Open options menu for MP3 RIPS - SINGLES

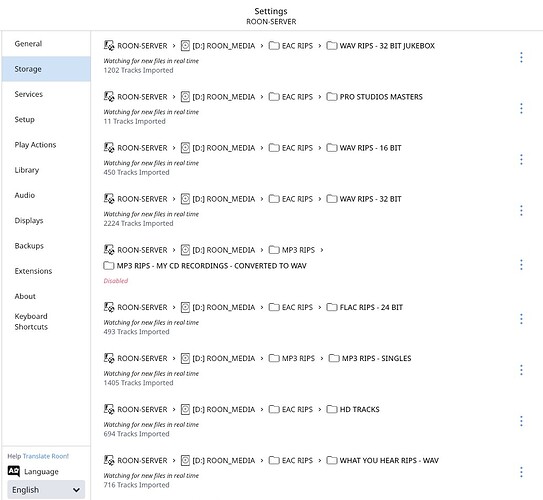521,370
